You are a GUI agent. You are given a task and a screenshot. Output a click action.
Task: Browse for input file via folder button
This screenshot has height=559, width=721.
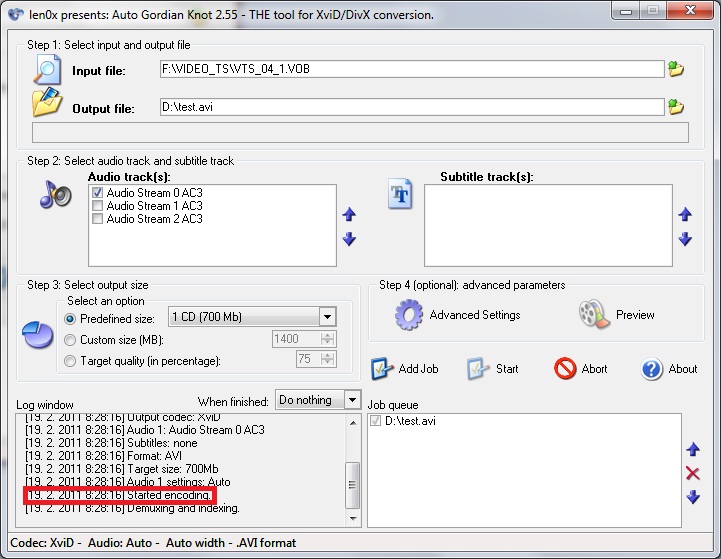click(x=676, y=69)
